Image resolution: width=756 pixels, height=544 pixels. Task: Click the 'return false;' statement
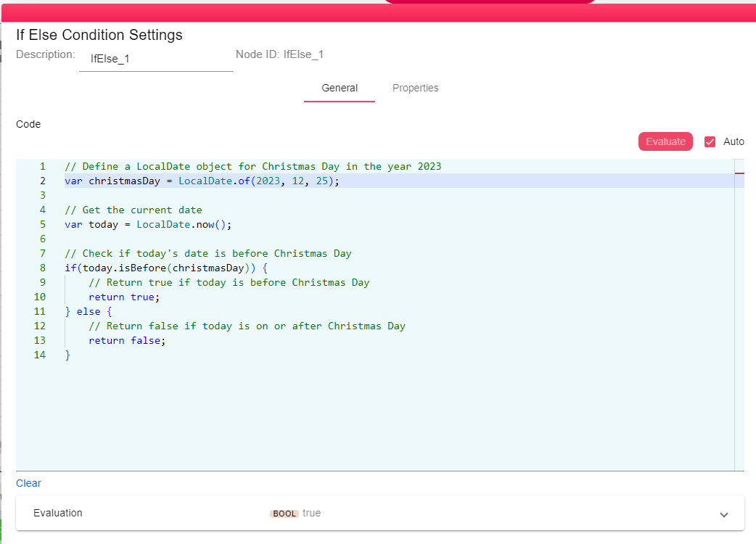[127, 340]
